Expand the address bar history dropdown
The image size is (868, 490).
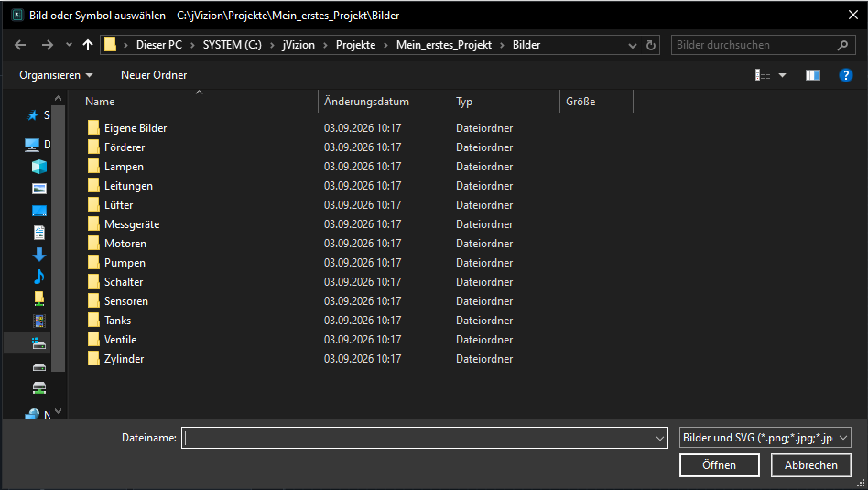coord(632,46)
